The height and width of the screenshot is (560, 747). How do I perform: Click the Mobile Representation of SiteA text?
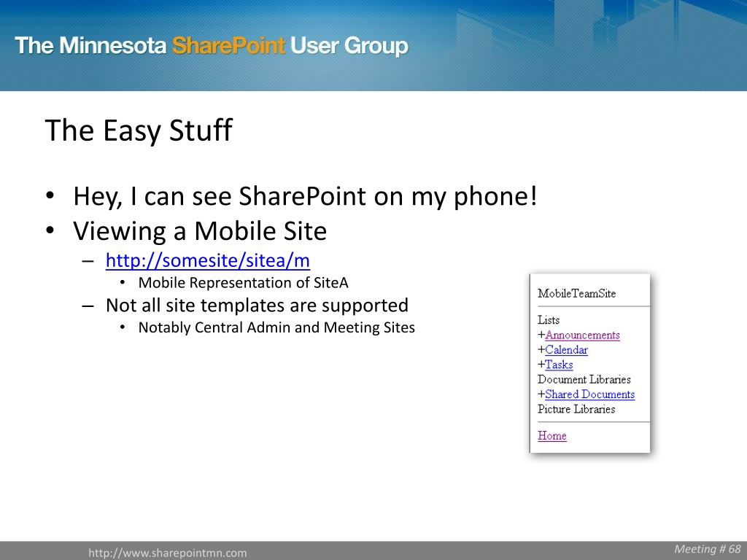click(243, 283)
